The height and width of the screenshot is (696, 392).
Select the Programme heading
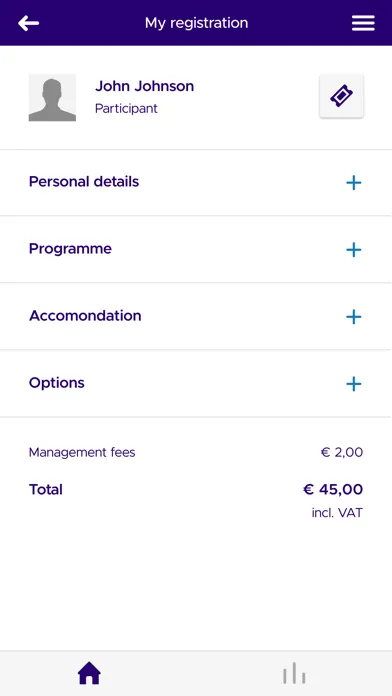[x=70, y=249]
